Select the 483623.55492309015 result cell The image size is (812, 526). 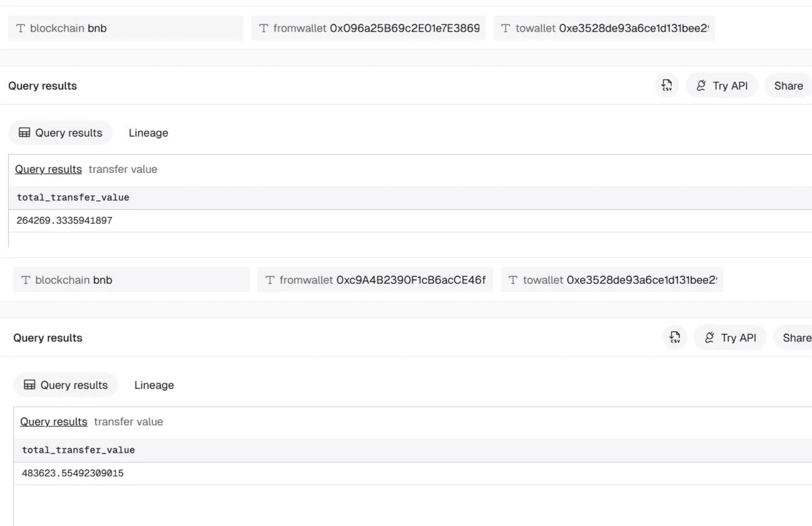coord(73,473)
